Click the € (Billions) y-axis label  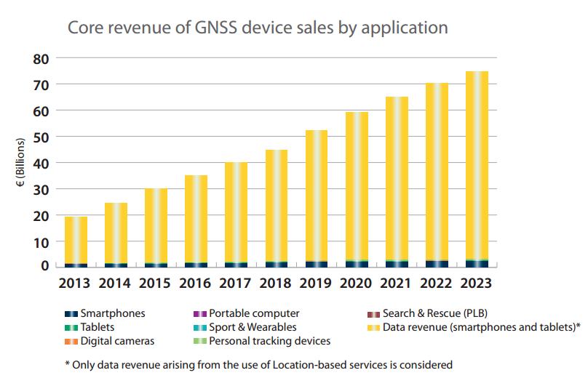pyautogui.click(x=22, y=164)
